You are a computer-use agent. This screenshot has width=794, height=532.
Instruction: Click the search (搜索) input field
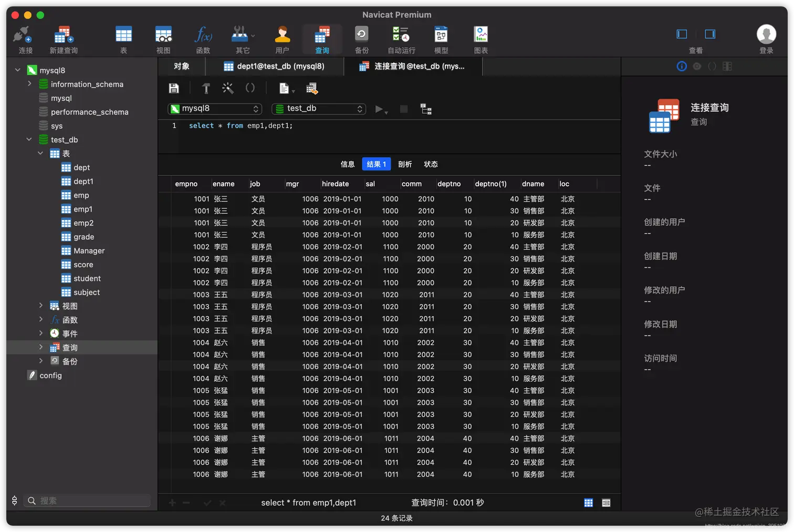click(87, 500)
